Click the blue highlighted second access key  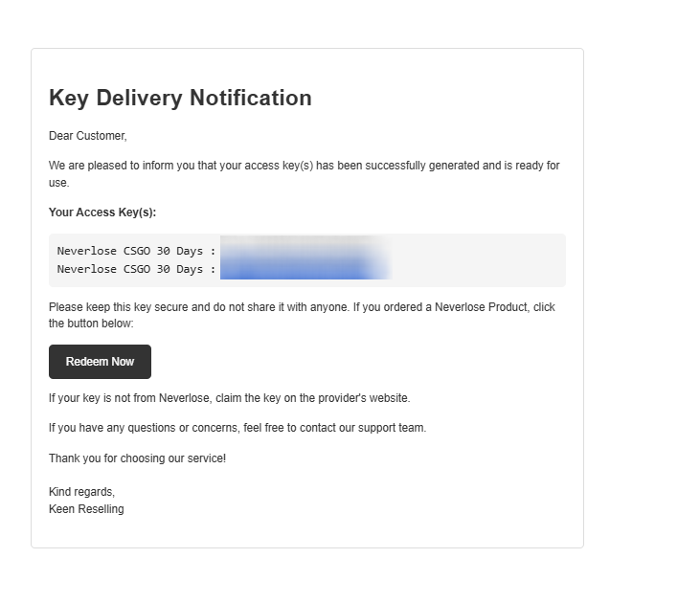click(x=305, y=270)
